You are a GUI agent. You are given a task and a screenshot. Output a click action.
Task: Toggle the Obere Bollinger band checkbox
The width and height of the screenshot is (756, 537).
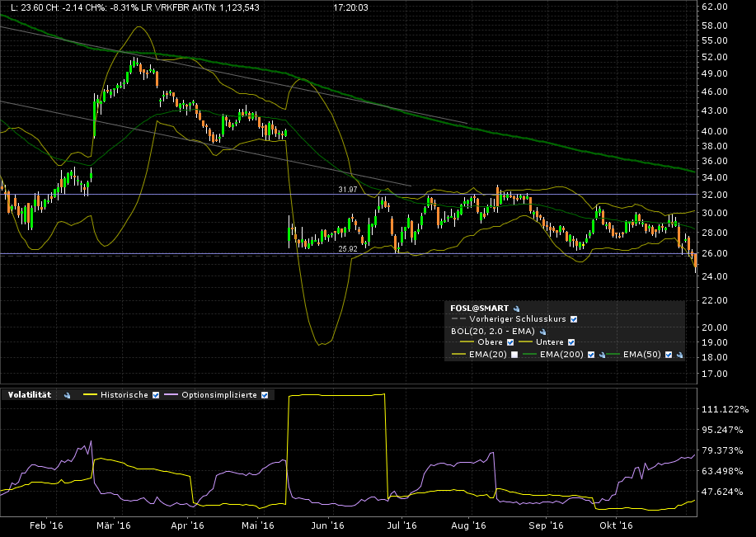coord(510,342)
